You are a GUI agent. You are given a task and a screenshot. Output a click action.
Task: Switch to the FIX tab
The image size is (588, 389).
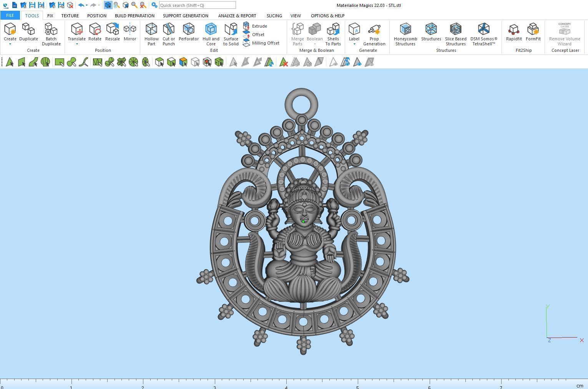(x=50, y=16)
